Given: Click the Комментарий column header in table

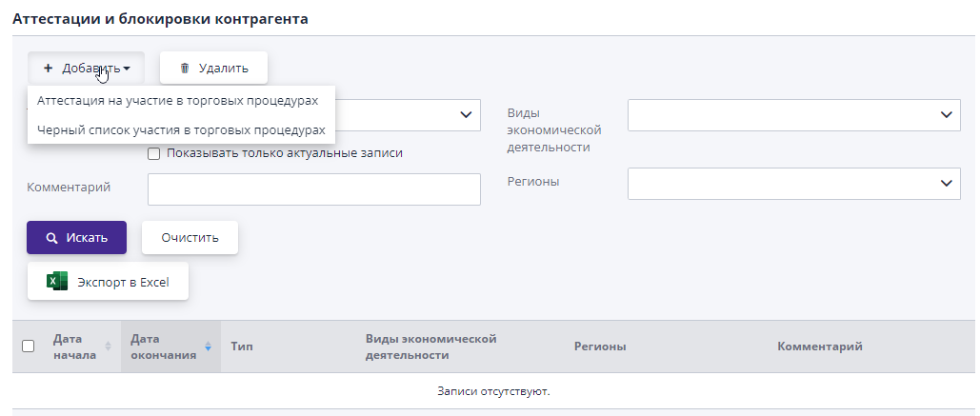Looking at the screenshot, I should (819, 347).
